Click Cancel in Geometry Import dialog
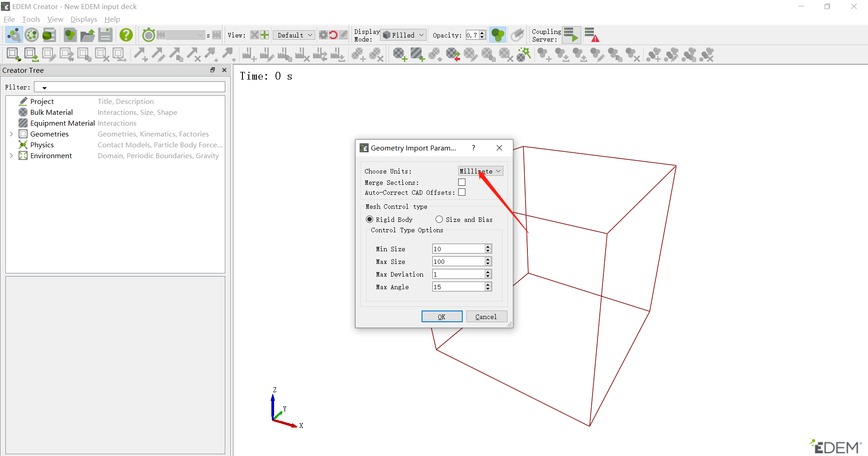The height and width of the screenshot is (456, 868). click(486, 316)
